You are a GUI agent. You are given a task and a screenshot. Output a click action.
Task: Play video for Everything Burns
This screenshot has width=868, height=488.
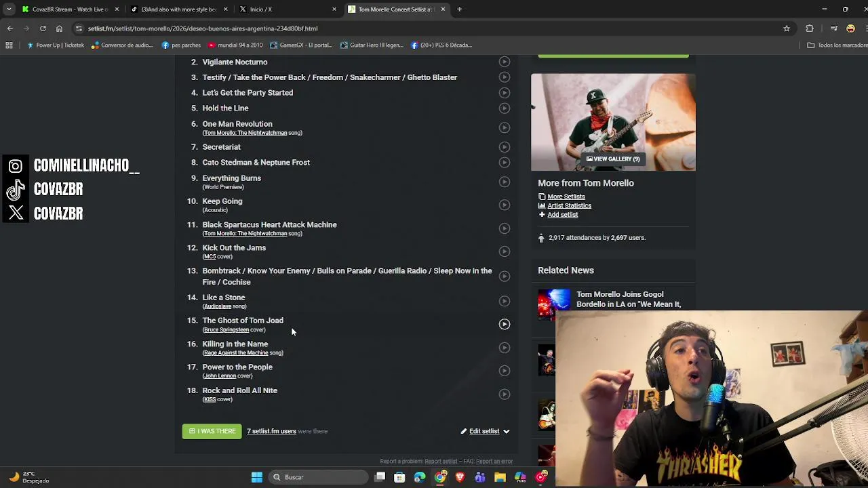point(505,182)
